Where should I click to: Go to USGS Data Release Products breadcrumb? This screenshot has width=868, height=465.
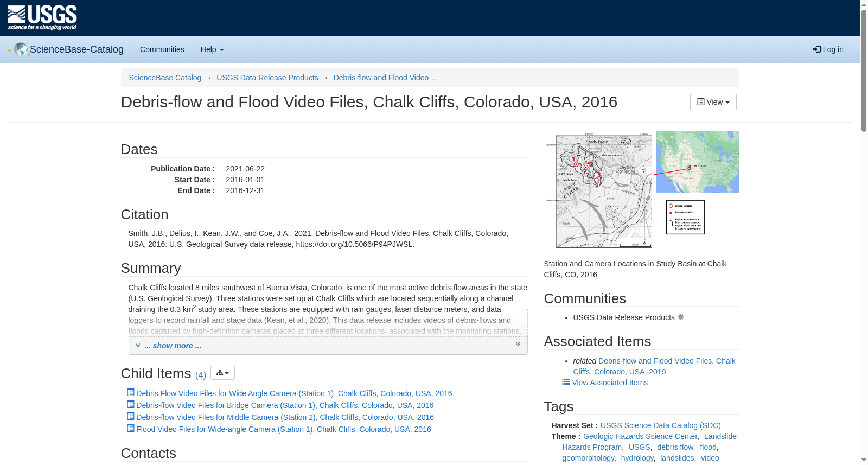(267, 78)
